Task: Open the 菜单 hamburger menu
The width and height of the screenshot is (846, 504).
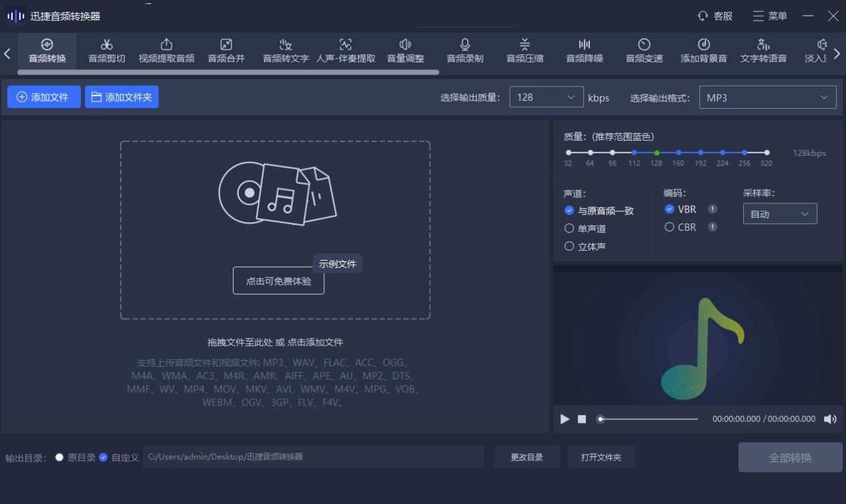Action: pos(770,16)
